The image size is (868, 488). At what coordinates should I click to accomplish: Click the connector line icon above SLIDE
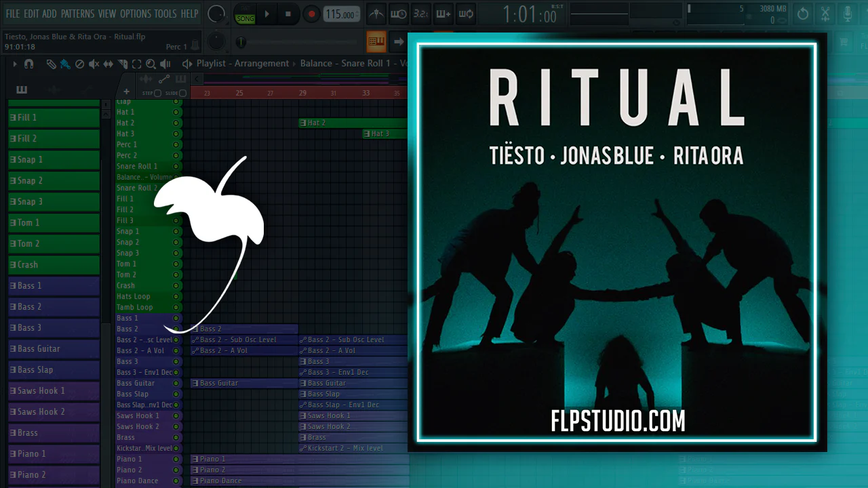pyautogui.click(x=163, y=80)
